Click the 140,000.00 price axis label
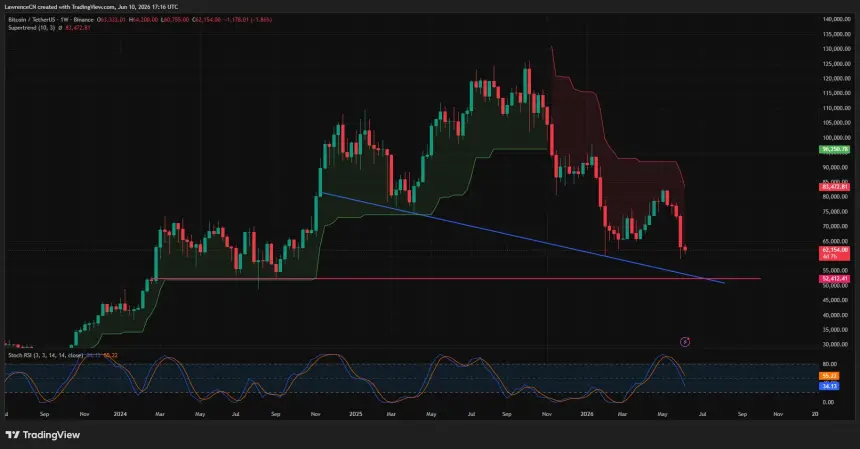This screenshot has width=860, height=449. pos(836,19)
